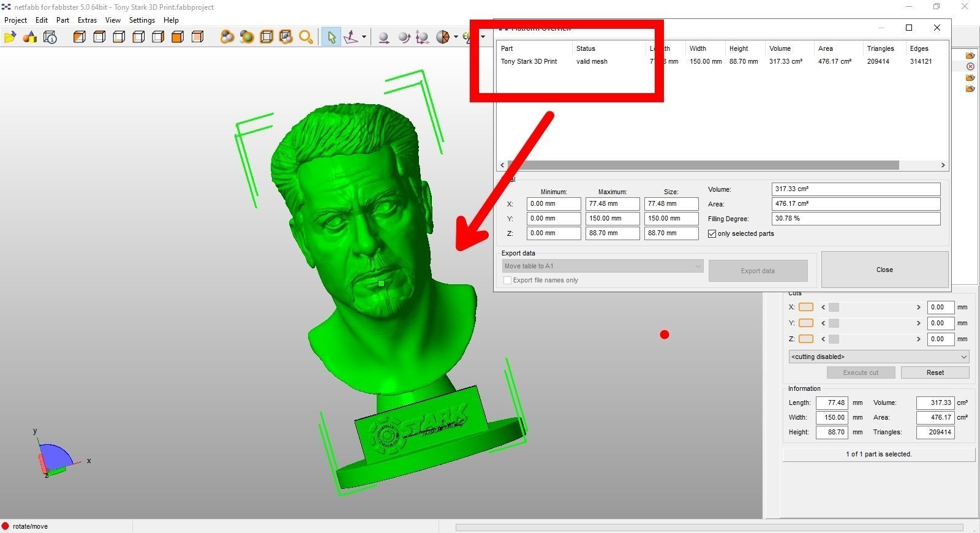Click left arrow of the Z cut slider
Image resolution: width=980 pixels, height=533 pixels.
pyautogui.click(x=823, y=339)
